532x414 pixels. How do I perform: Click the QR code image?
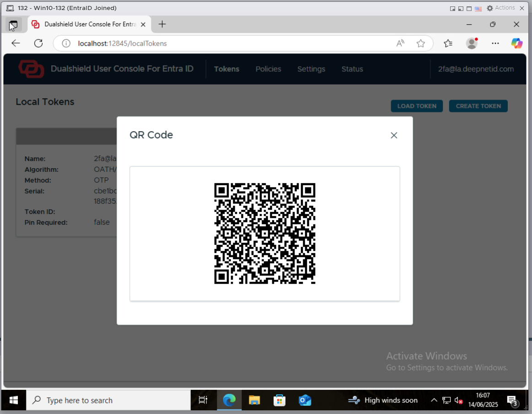pos(265,234)
